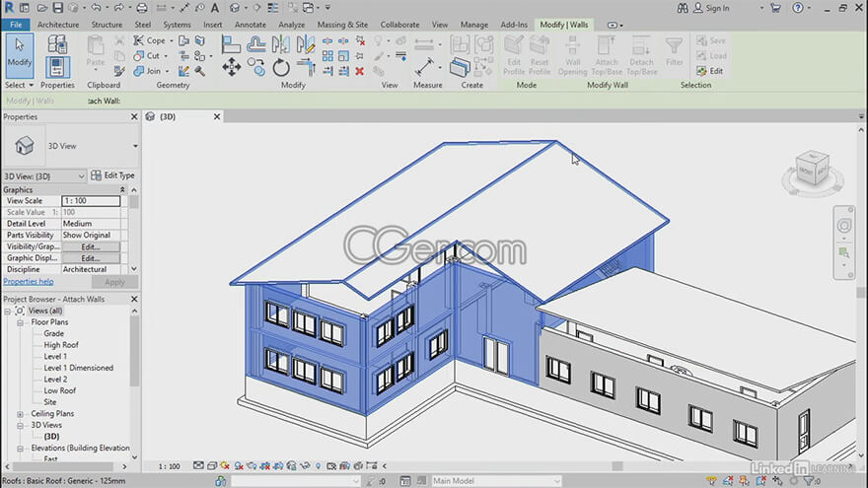Select Mirror - Pick Axis tool
868x488 pixels.
(281, 43)
